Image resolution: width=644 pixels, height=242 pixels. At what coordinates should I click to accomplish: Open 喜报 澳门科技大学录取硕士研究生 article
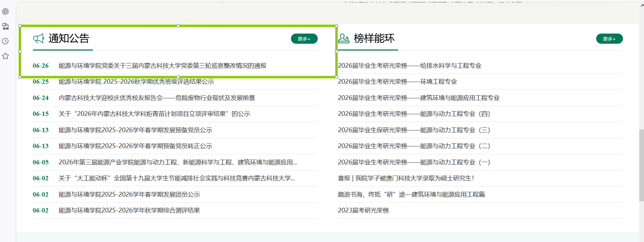coord(406,178)
